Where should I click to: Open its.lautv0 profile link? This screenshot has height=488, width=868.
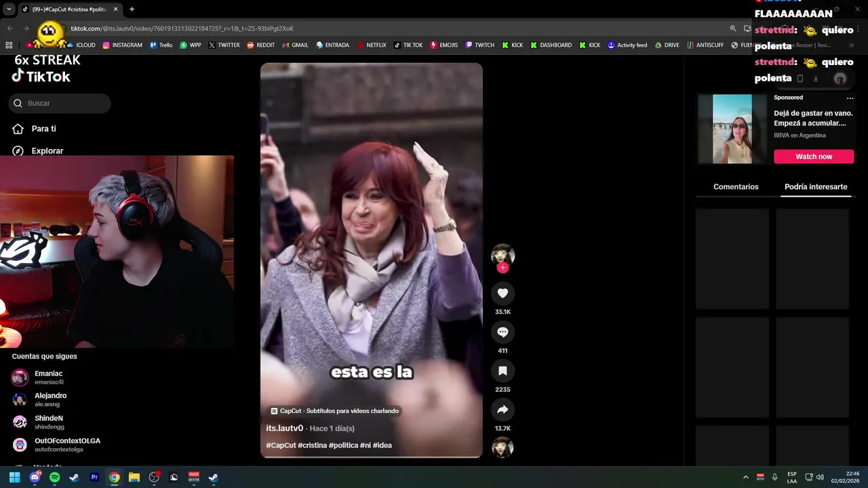(x=284, y=428)
